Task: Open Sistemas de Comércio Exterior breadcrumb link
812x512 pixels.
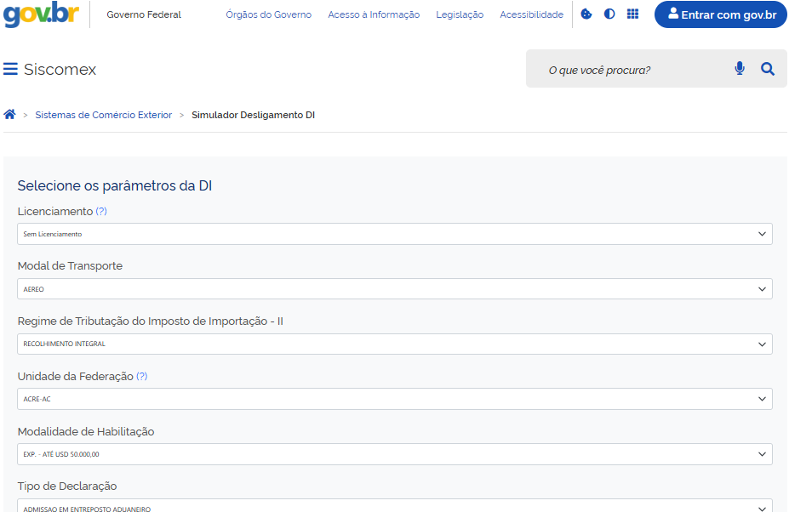Action: (x=103, y=115)
